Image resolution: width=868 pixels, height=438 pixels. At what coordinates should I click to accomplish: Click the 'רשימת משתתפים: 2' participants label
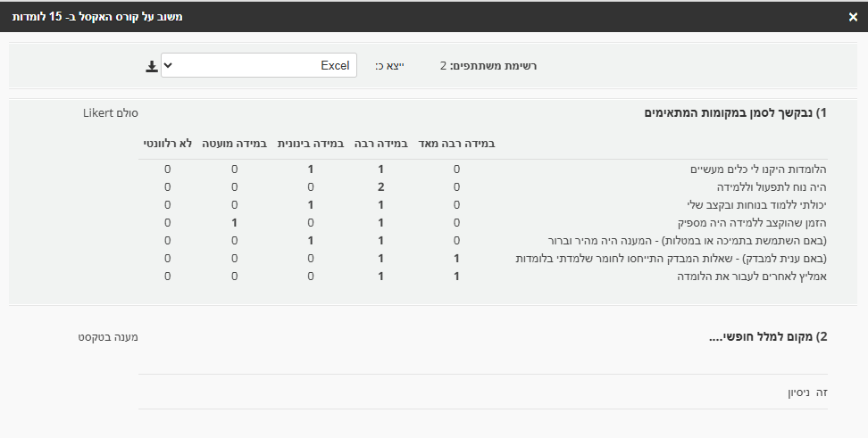(x=488, y=66)
